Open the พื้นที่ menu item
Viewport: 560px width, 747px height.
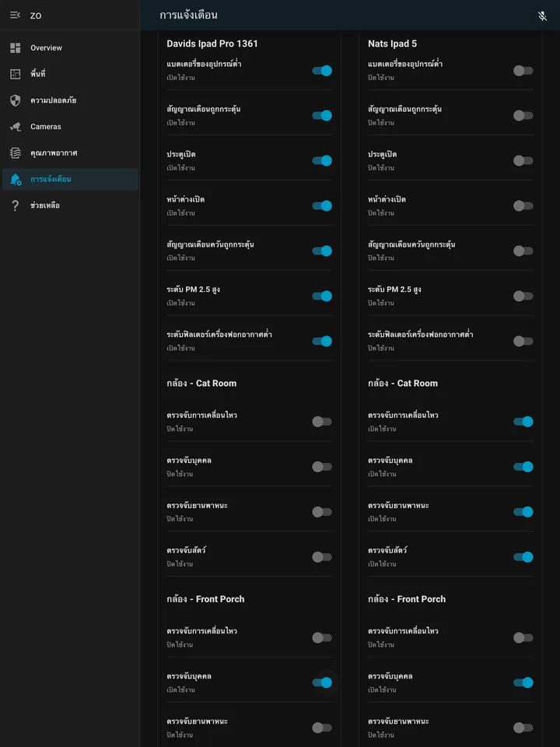[x=69, y=74]
